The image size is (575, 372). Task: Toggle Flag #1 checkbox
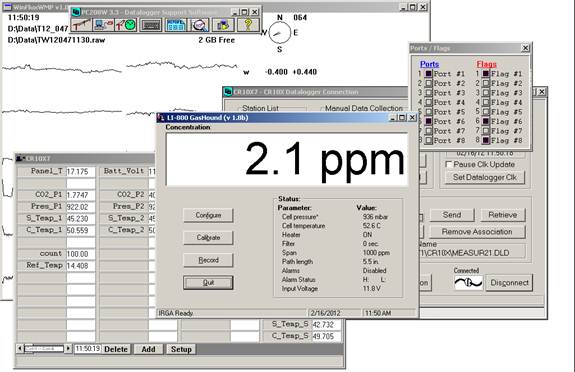[x=486, y=74]
